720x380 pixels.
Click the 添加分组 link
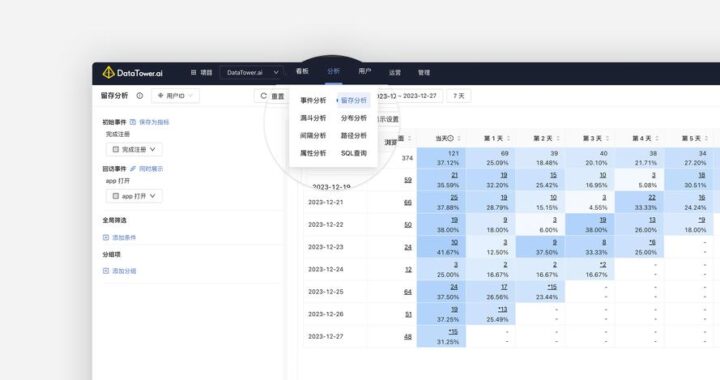(x=124, y=271)
